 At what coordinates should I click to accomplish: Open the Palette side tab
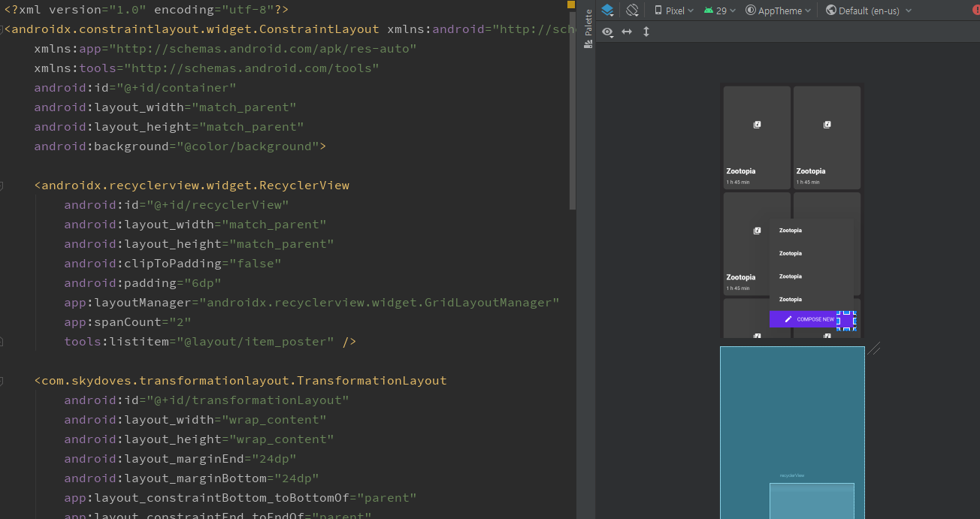[x=588, y=29]
